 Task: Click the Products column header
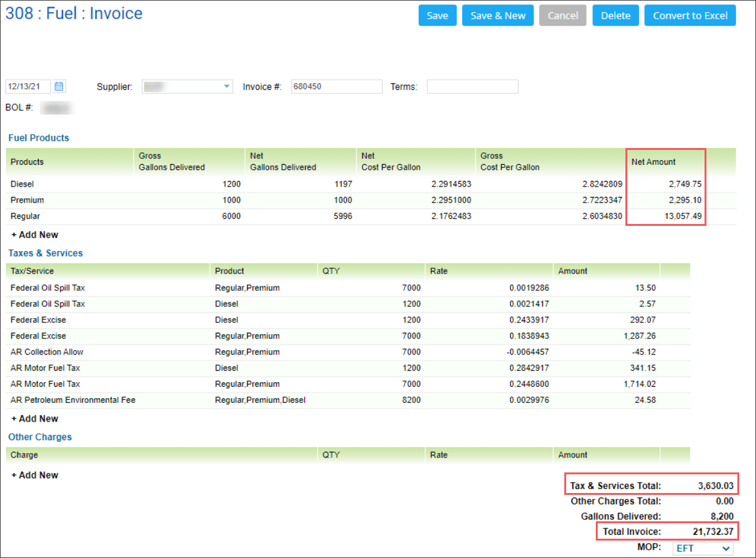coord(27,162)
